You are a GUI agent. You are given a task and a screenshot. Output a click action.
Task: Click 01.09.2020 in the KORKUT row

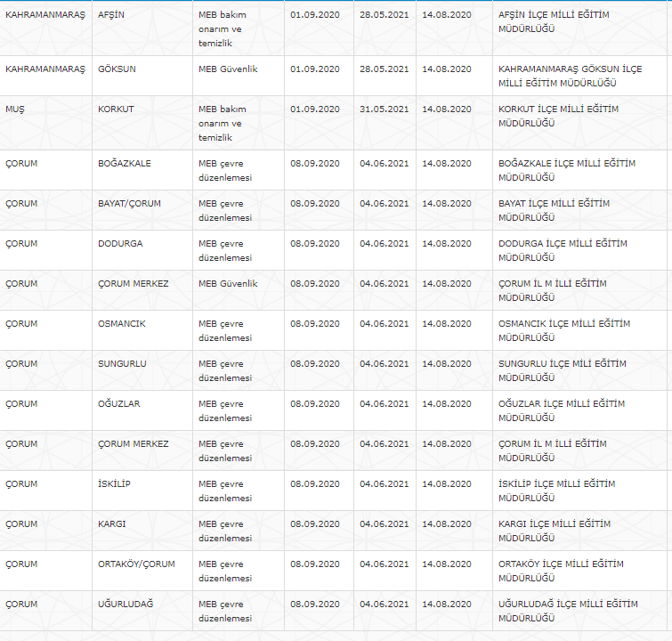pyautogui.click(x=314, y=110)
